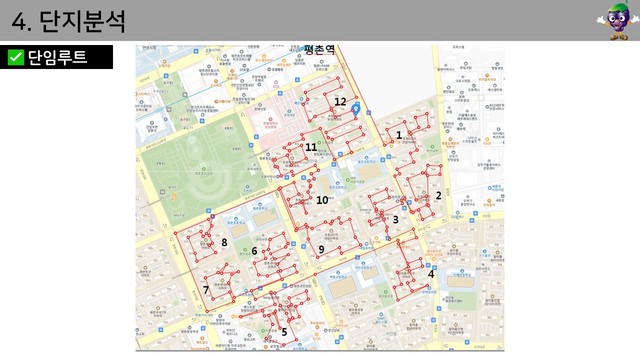The height and width of the screenshot is (360, 640).
Task: Click the blue location pin near 12
Action: click(x=356, y=109)
